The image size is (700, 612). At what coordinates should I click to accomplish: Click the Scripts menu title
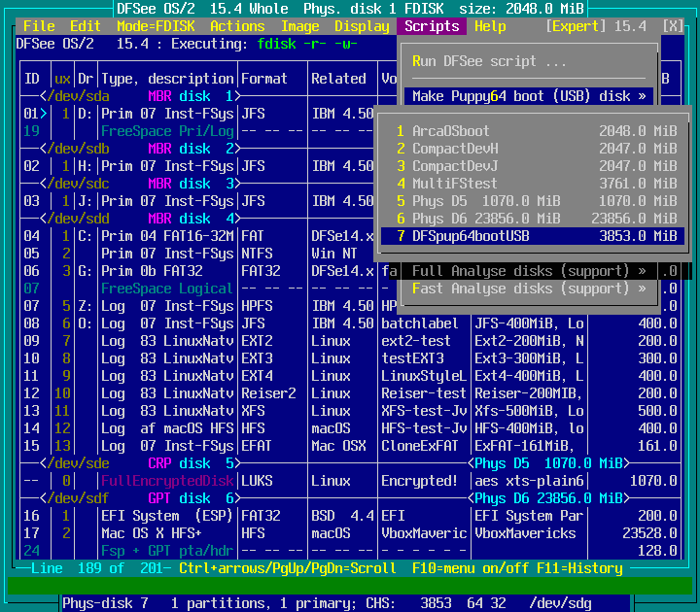tap(432, 26)
